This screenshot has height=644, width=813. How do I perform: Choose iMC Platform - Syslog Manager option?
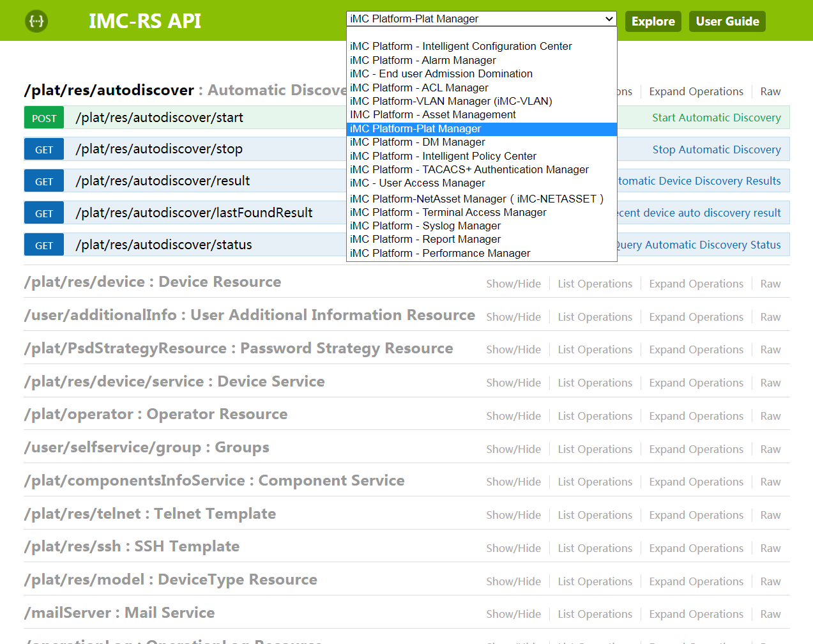(425, 226)
